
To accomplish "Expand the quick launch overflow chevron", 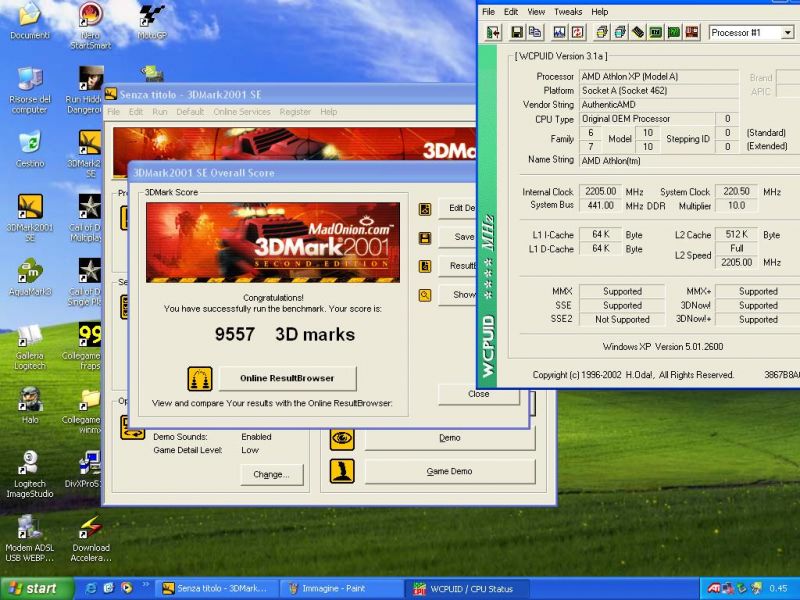I will (145, 585).
